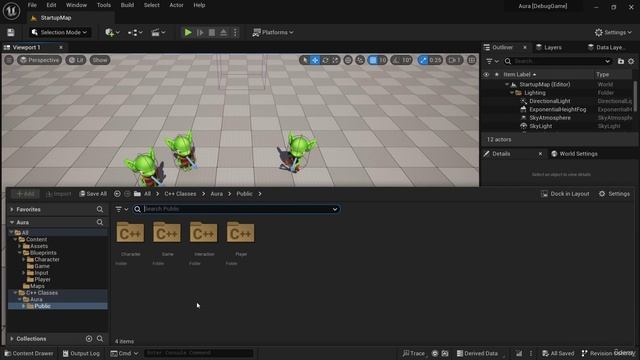640x360 pixels.
Task: Select DirectionalLight in the Outliner
Action: 549,101
